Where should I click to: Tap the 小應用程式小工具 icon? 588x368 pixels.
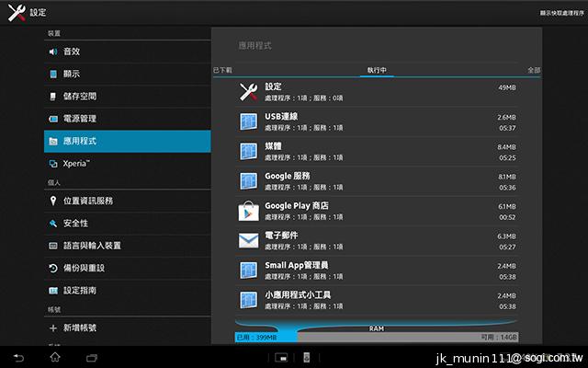coord(249,300)
